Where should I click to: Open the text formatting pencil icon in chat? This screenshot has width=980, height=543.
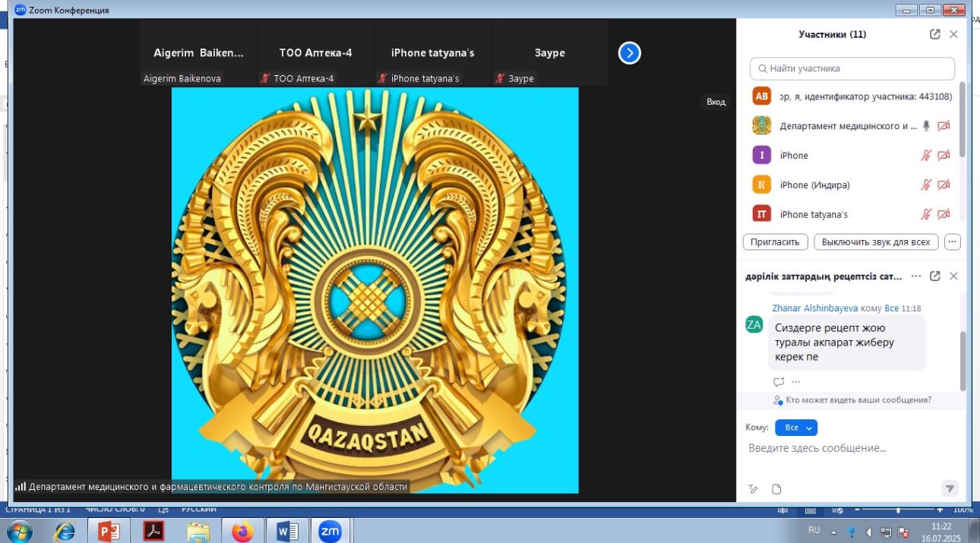point(754,489)
